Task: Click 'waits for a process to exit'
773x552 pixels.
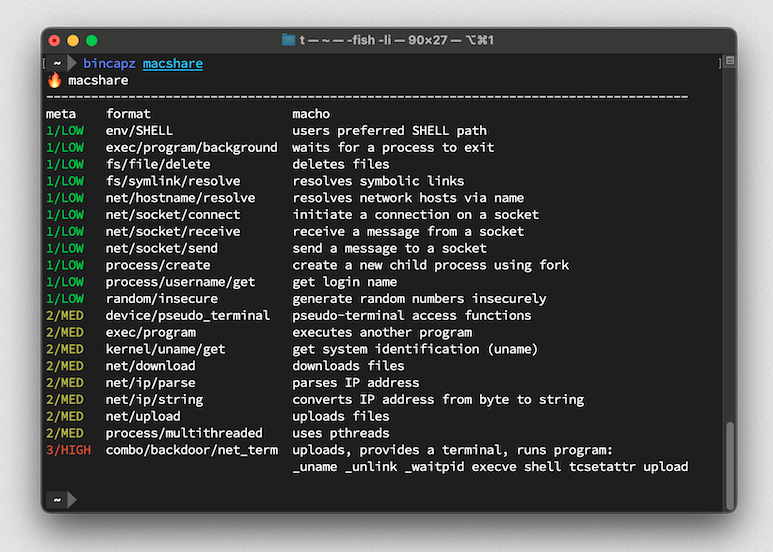Action: (393, 147)
